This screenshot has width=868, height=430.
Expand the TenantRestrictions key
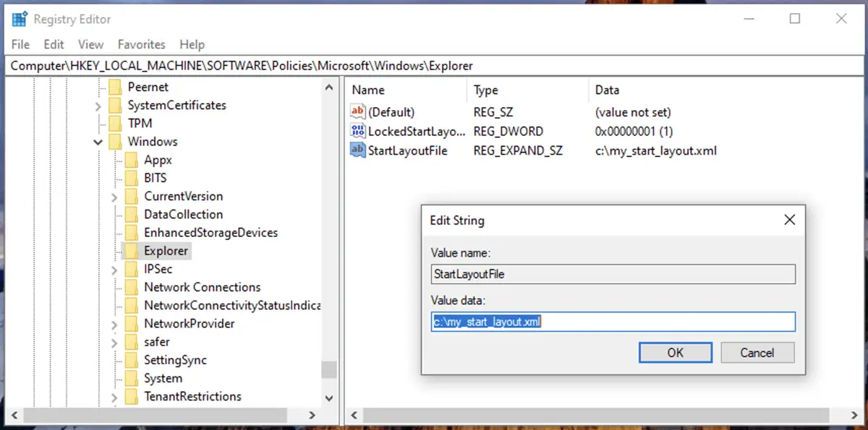coord(115,397)
